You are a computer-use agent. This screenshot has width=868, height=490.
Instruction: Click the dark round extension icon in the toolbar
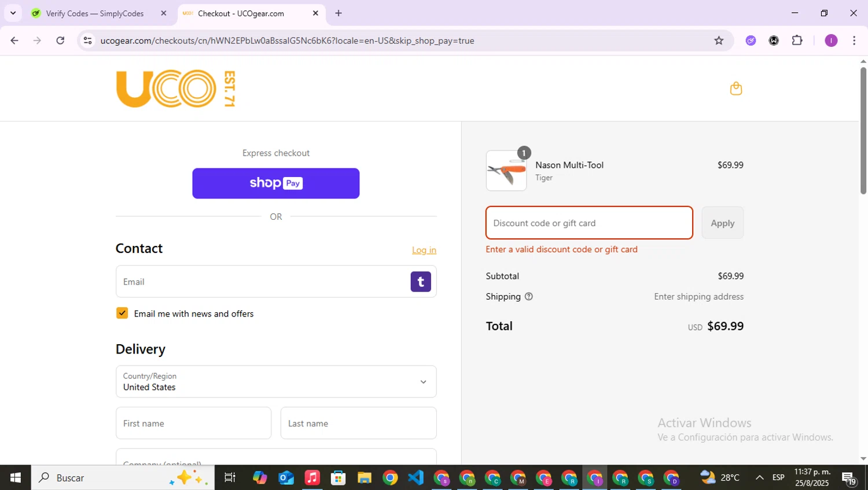[774, 40]
